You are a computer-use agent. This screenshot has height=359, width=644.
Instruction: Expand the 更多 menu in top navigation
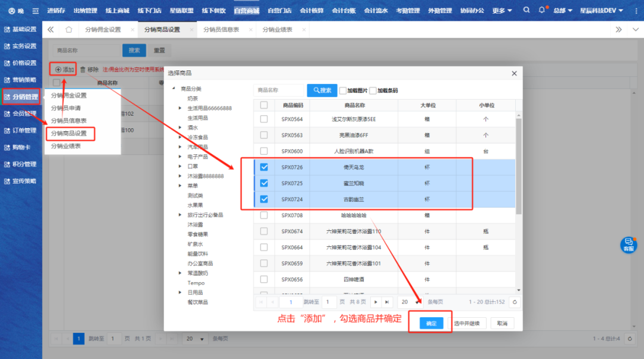click(502, 11)
